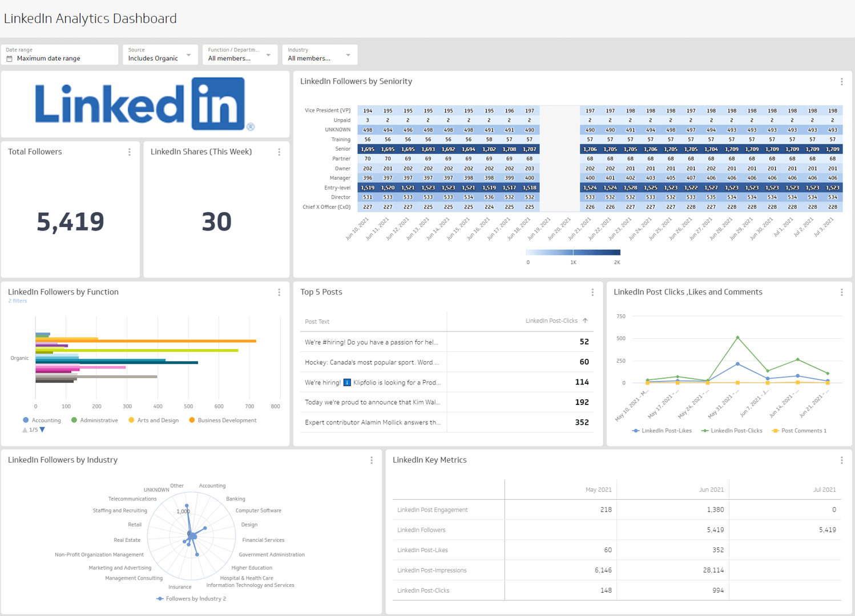The image size is (855, 616).
Task: Select LinkedIn Post-Impressions row label
Action: click(x=431, y=570)
